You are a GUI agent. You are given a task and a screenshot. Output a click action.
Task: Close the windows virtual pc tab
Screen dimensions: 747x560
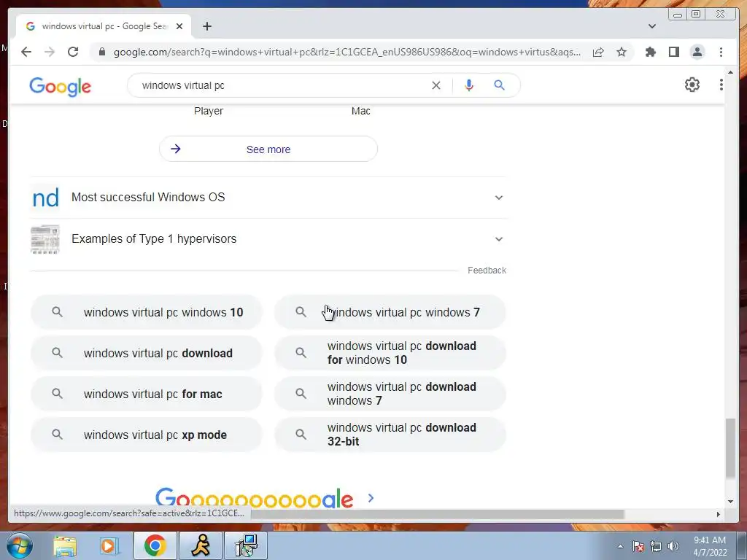coord(179,26)
